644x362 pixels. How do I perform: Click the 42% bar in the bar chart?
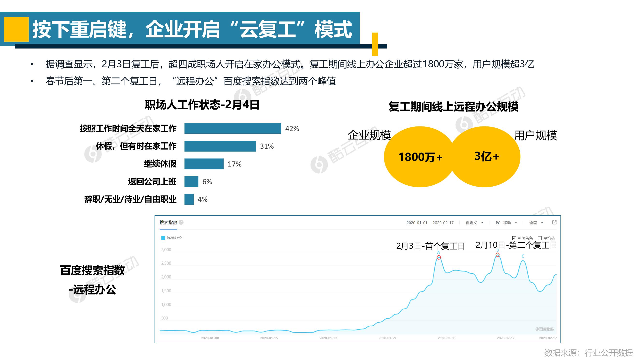[x=233, y=128]
